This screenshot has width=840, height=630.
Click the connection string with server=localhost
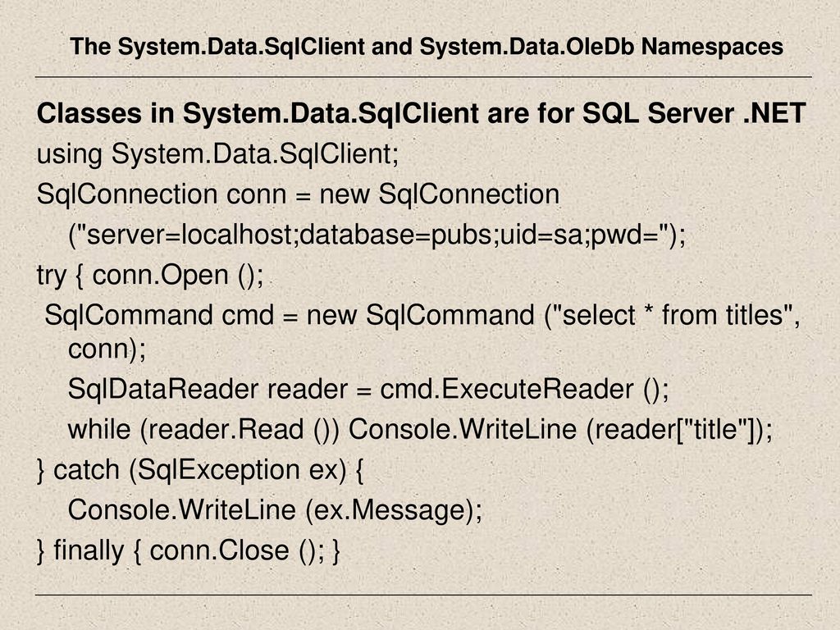pos(377,235)
